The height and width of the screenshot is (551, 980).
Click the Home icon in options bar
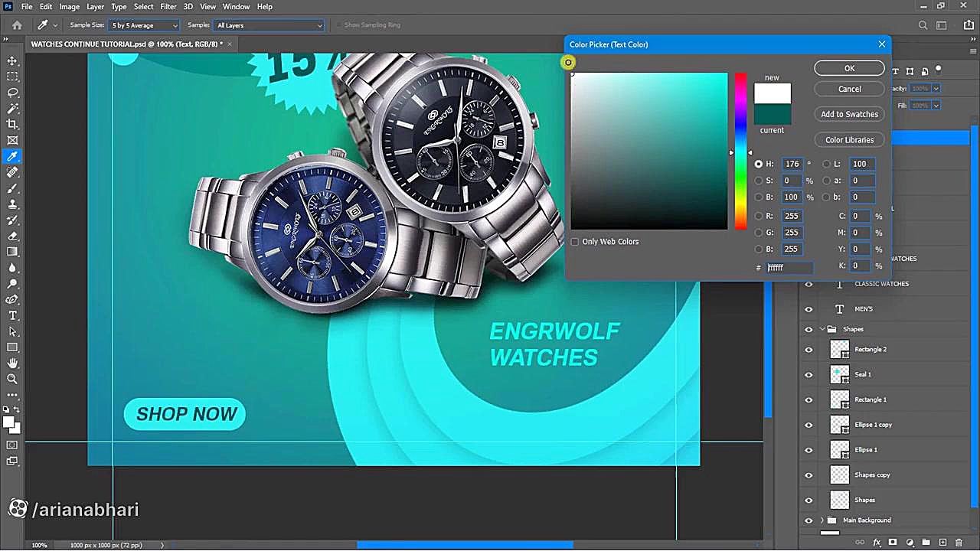(17, 25)
